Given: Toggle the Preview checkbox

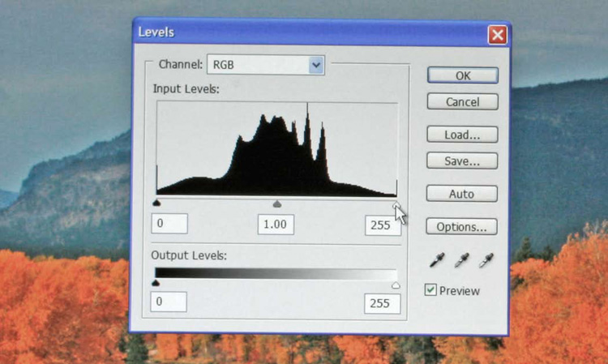Looking at the screenshot, I should [x=431, y=290].
